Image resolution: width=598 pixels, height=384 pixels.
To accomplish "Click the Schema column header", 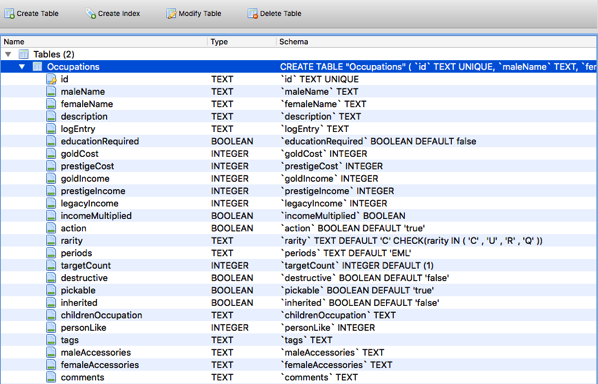I will tap(436, 42).
